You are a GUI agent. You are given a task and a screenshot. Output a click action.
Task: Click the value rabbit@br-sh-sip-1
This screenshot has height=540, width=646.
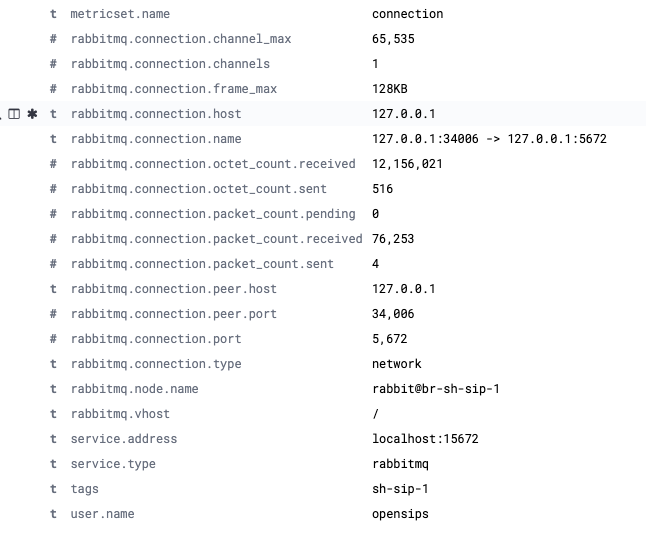coord(435,389)
